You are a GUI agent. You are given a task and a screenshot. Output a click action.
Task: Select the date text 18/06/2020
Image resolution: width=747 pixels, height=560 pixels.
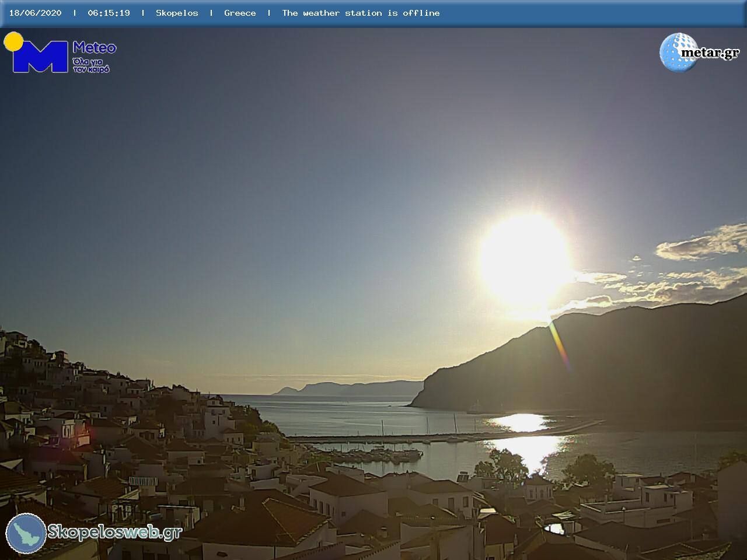(35, 13)
